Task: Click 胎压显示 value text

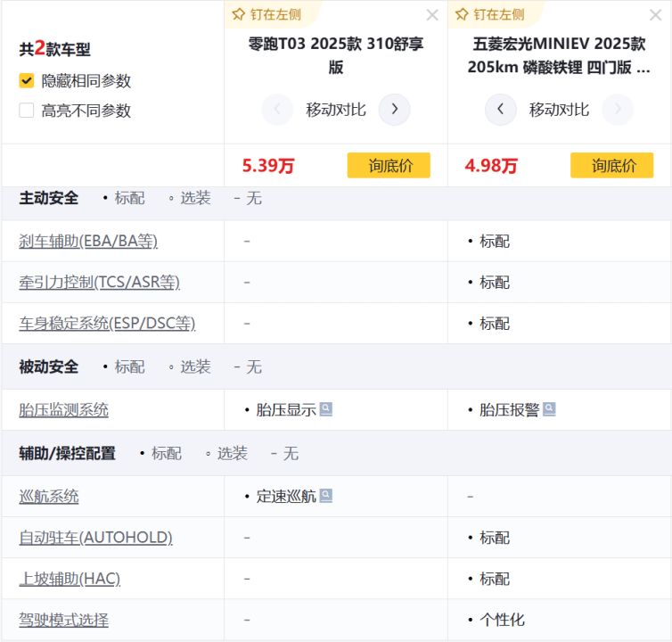Action: click(286, 410)
